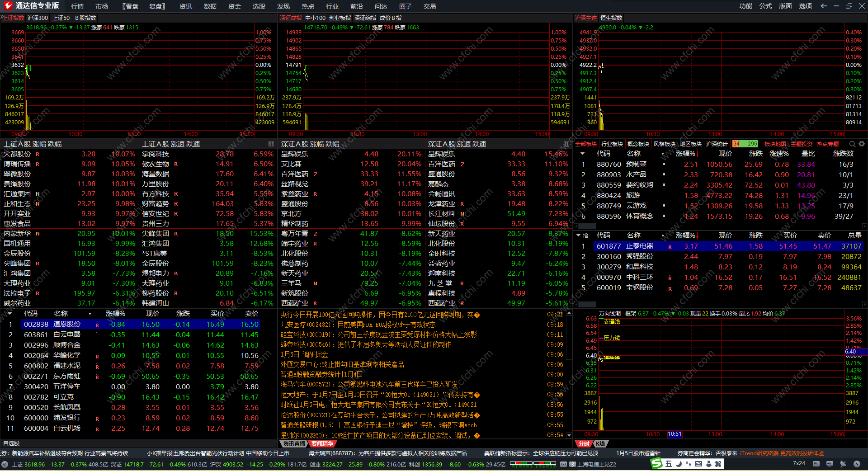The image size is (868, 471).
Task: Click the monitor chart icon in status bar
Action: (x=830, y=464)
